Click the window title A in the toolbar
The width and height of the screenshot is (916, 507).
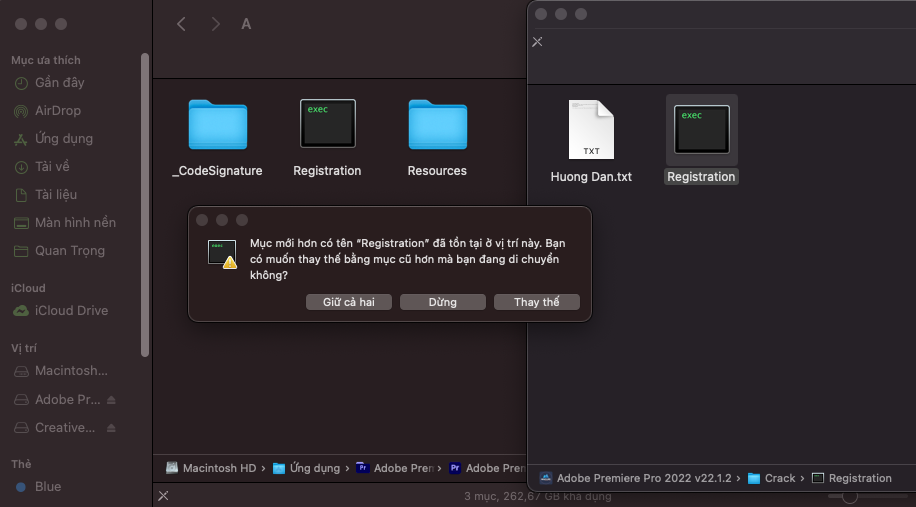point(247,25)
